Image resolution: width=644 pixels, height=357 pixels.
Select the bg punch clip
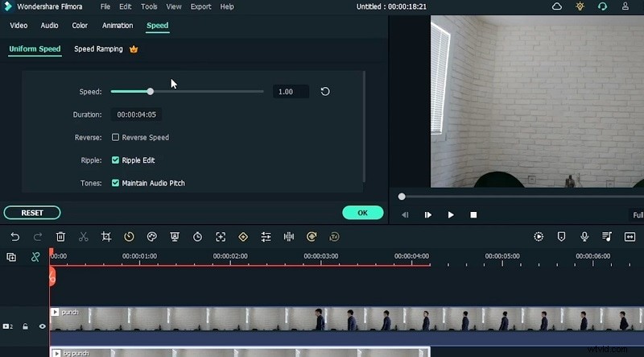[x=240, y=352]
